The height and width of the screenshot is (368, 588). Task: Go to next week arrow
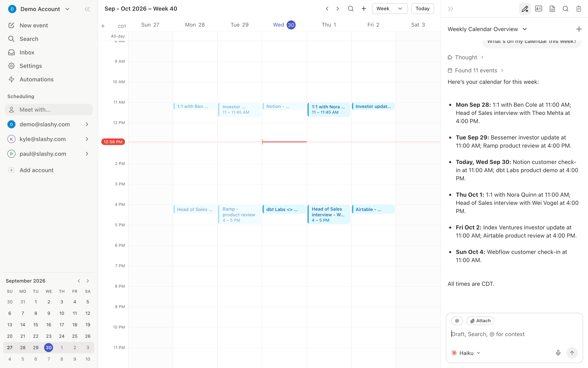(337, 9)
